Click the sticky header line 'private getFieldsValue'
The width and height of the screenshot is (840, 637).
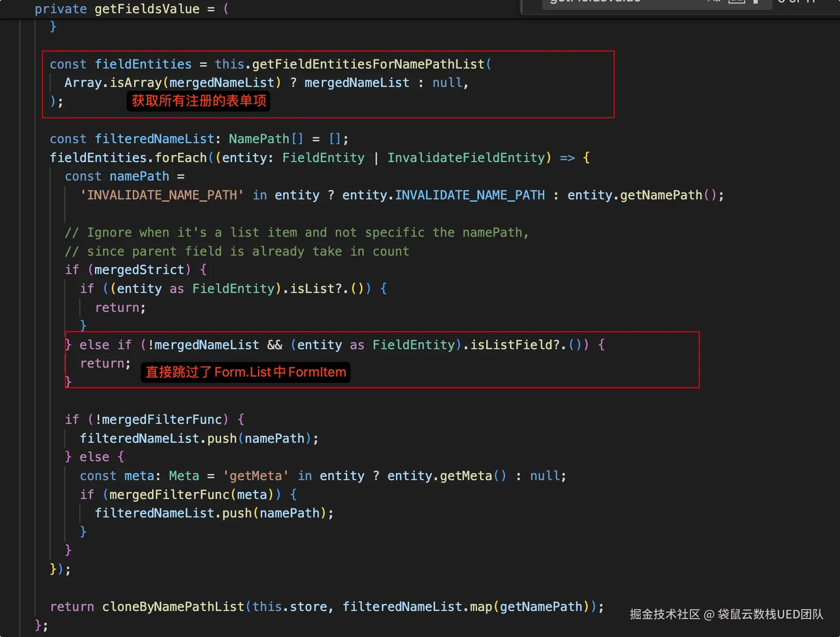click(x=132, y=9)
